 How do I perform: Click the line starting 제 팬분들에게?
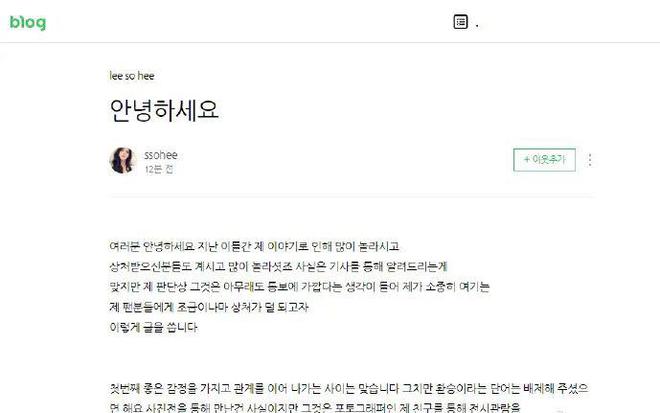click(x=209, y=307)
